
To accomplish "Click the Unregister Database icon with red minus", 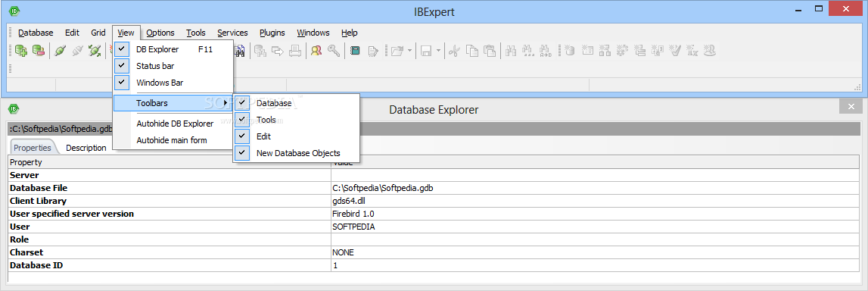I will click(x=38, y=51).
